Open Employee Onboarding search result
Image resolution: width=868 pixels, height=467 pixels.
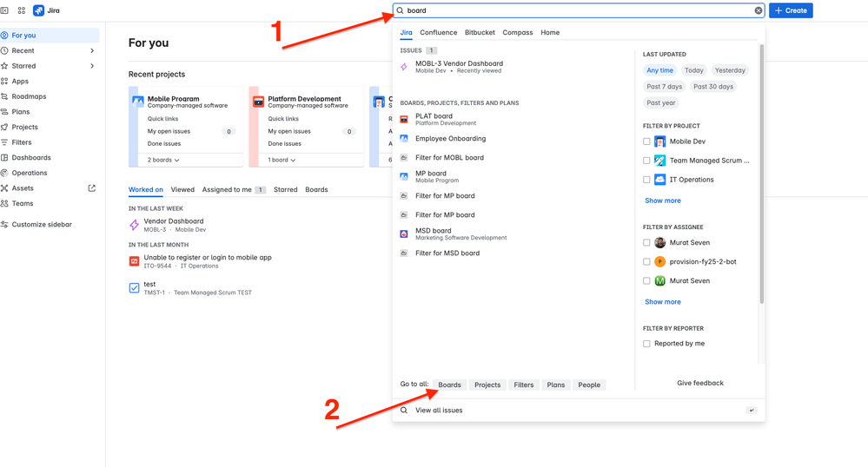click(x=451, y=139)
